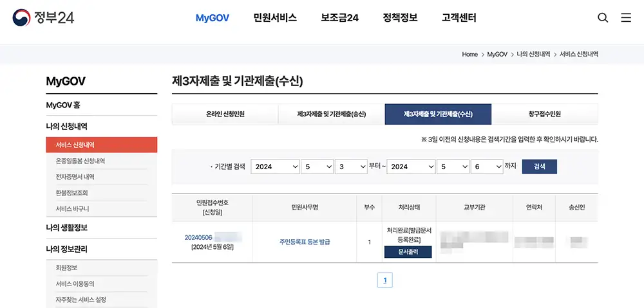This screenshot has height=308, width=644.
Task: Click the 민원사무명 column header
Action: tap(305, 208)
